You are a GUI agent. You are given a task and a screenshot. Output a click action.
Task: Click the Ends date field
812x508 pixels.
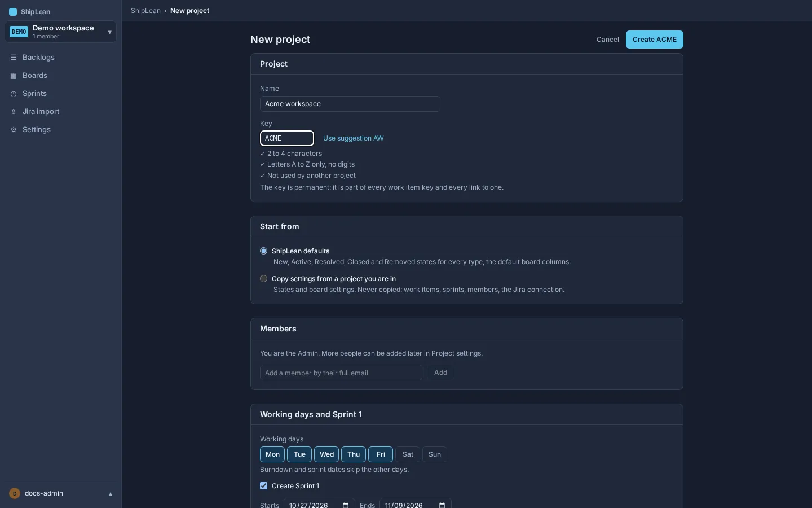click(416, 504)
